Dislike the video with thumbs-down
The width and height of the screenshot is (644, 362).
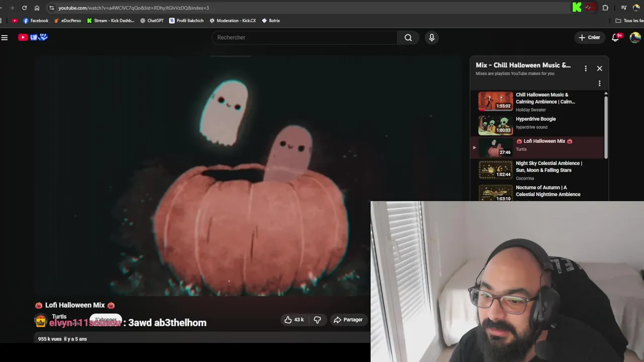[317, 320]
